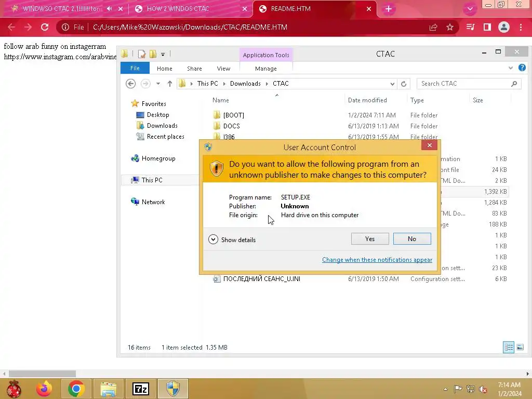Reload the README.HTM page
The image size is (532, 399).
[45, 27]
